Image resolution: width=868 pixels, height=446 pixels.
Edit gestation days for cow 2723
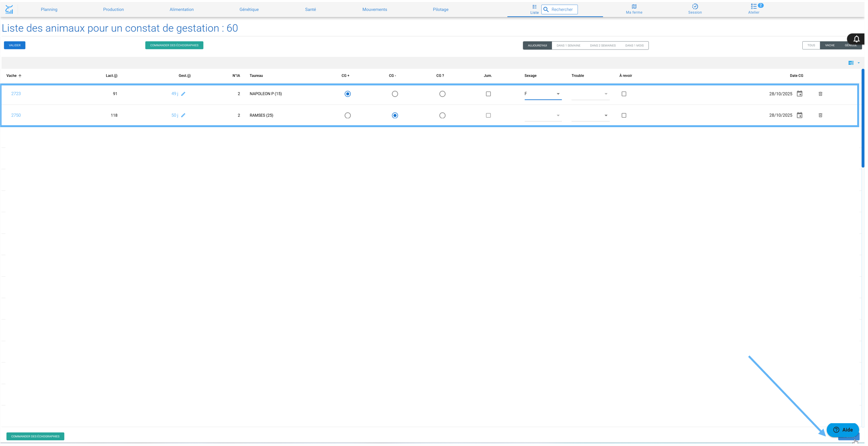pyautogui.click(x=183, y=94)
